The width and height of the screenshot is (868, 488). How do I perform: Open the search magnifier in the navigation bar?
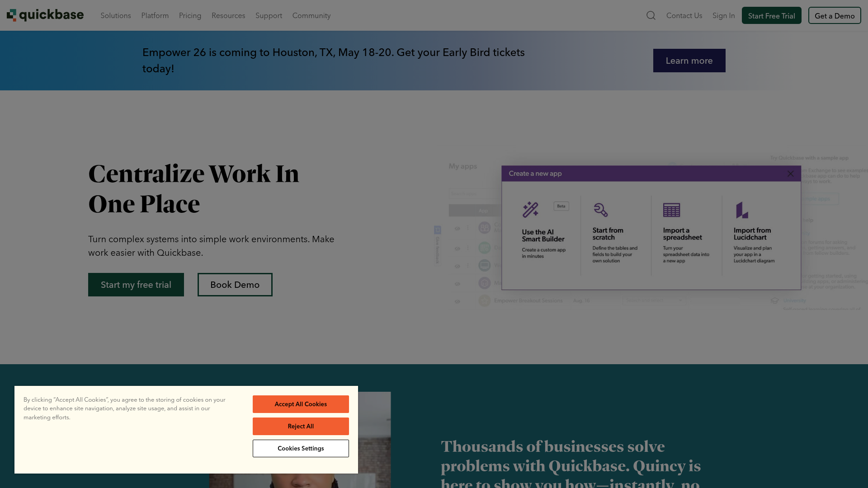[x=651, y=15]
